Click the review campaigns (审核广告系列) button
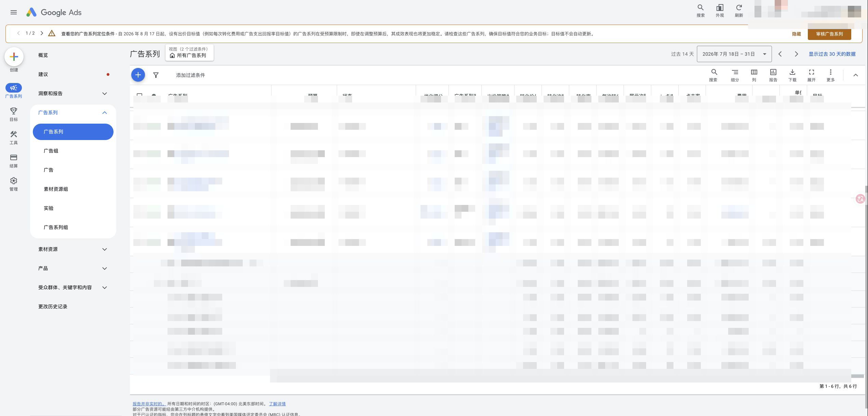Image resolution: width=868 pixels, height=416 pixels. point(829,34)
